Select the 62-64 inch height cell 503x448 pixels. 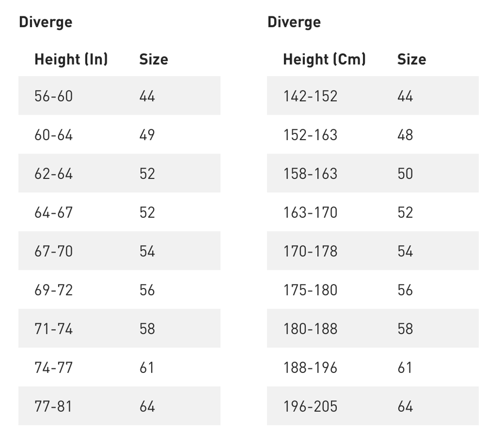53,174
